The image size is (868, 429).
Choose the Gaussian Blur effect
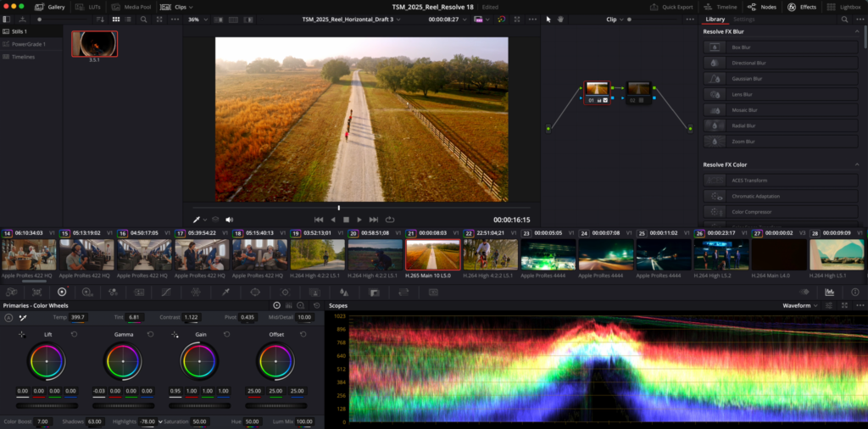tap(781, 79)
